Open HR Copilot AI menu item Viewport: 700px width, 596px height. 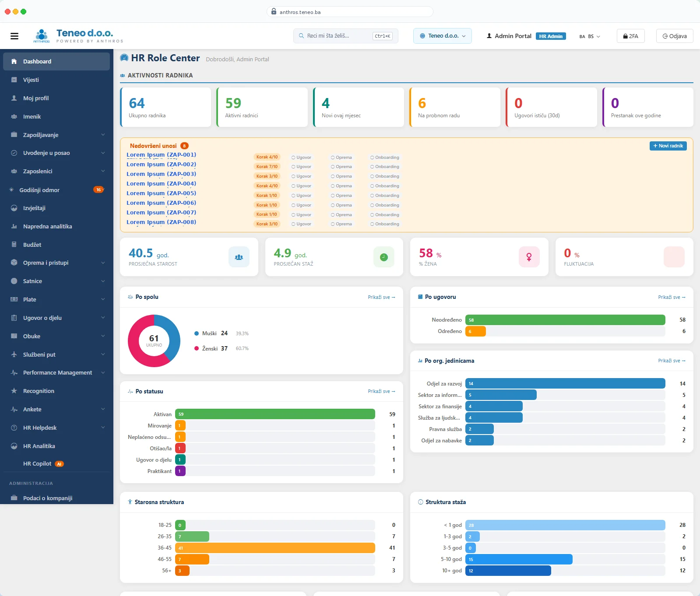tap(56, 463)
